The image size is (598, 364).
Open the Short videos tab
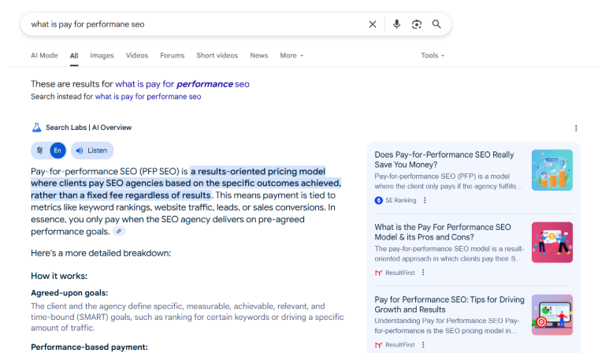217,56
